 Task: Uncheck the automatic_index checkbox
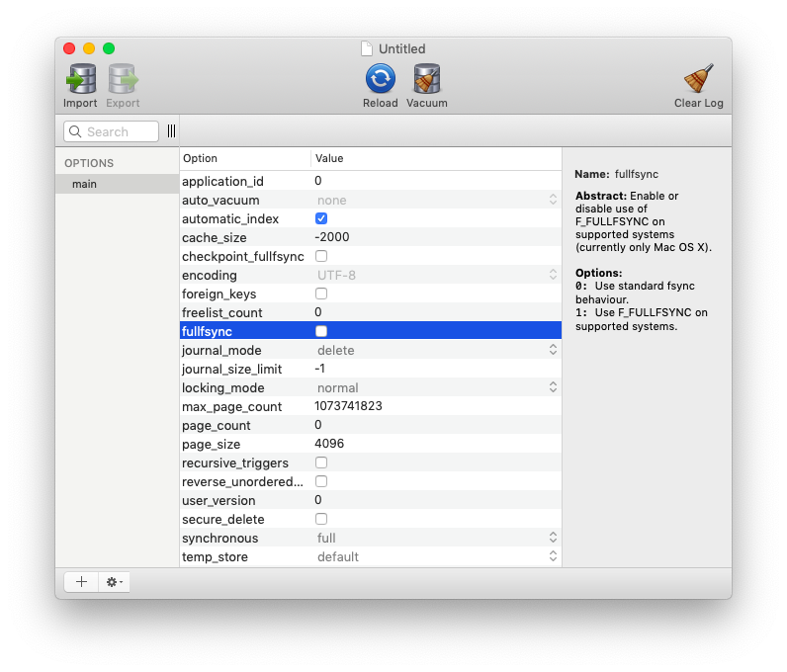321,218
